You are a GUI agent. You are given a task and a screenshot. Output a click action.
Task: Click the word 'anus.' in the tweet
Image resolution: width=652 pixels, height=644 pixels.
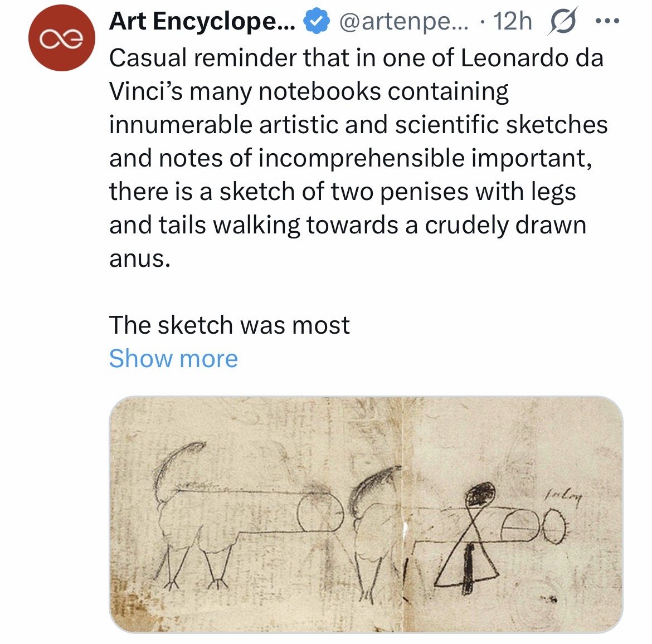(x=139, y=258)
